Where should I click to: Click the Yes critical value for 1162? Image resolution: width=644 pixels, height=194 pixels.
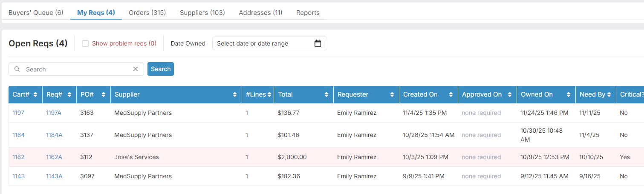(x=625, y=157)
